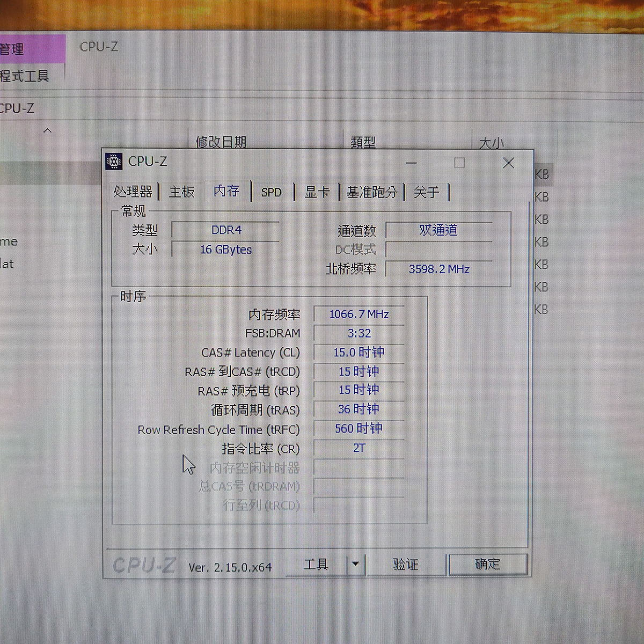Go to the 关于 (About) tab
The height and width of the screenshot is (644, 644).
427,192
